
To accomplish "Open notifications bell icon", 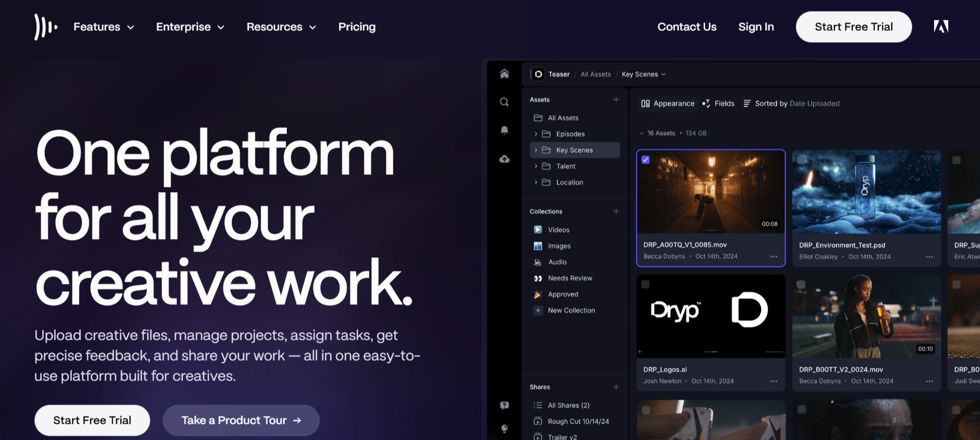I will click(x=504, y=130).
